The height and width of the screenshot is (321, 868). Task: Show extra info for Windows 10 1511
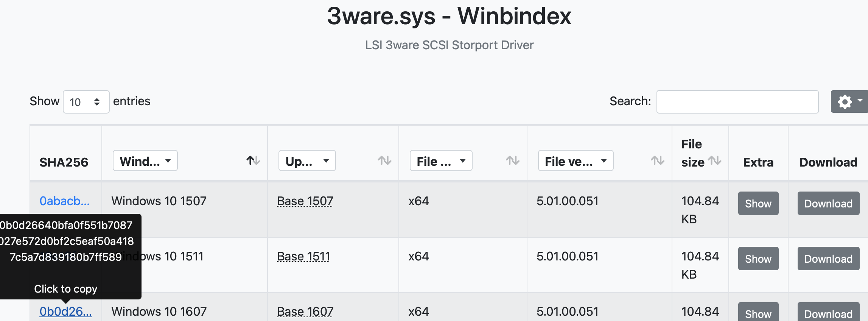point(758,259)
